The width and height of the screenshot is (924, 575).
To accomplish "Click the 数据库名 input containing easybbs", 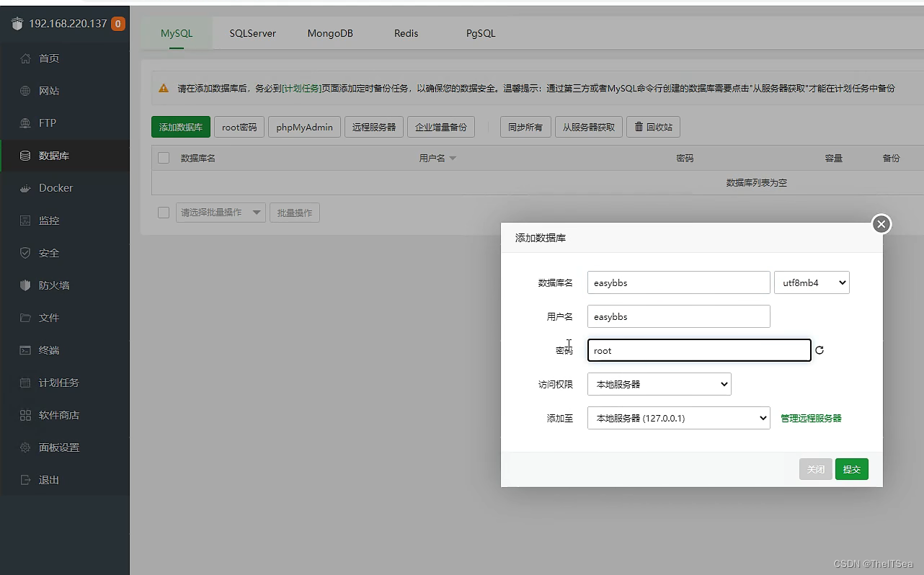I will pos(679,282).
